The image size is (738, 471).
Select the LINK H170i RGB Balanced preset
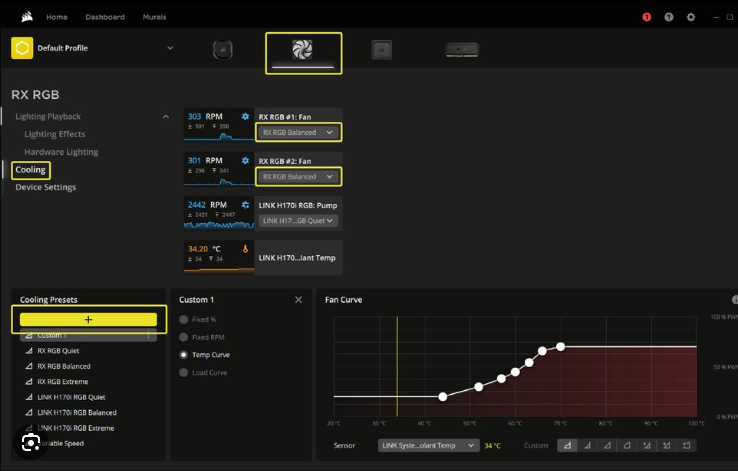pos(77,413)
